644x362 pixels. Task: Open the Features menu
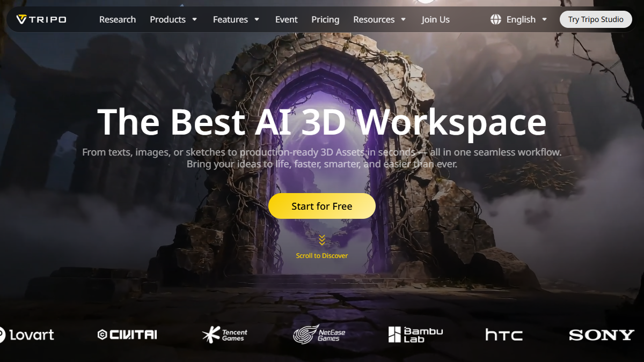point(230,19)
